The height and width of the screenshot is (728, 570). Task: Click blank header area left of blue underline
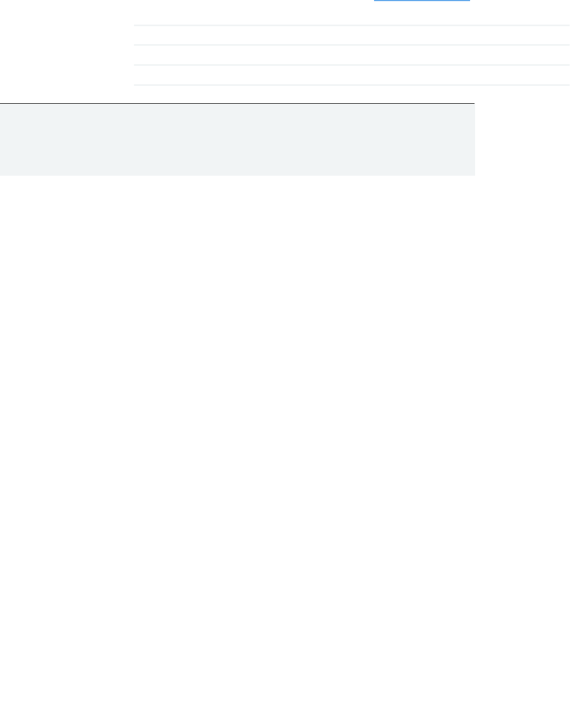(223, 8)
